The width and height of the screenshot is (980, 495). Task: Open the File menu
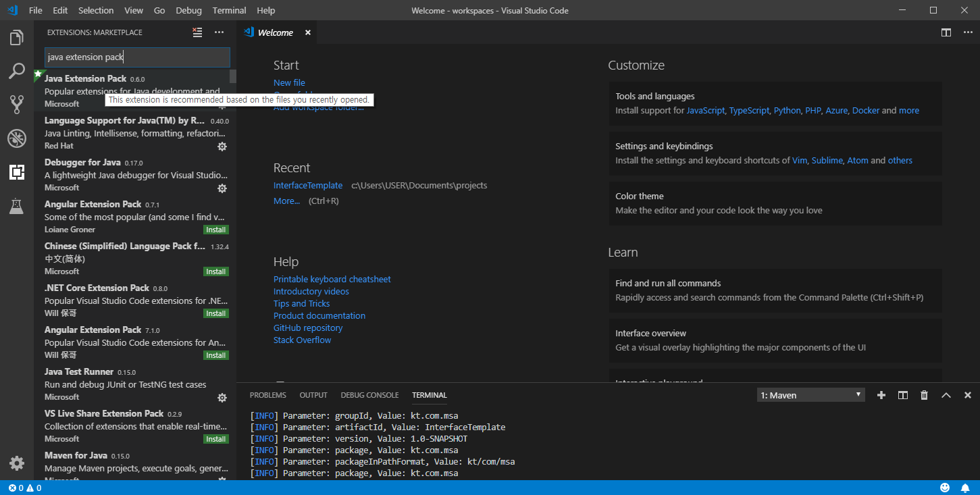[36, 10]
